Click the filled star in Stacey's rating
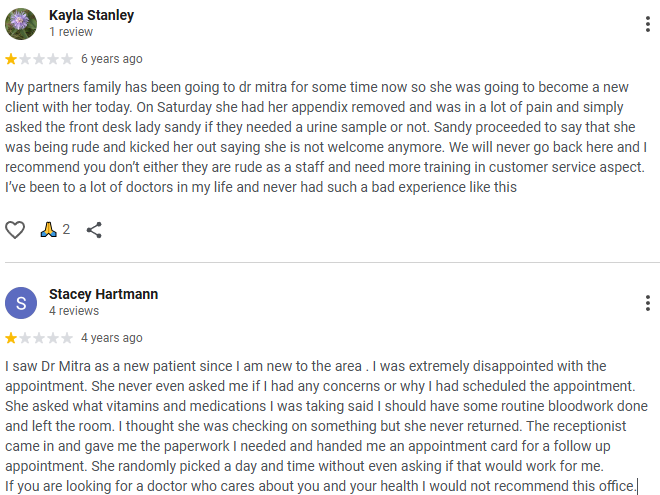 tap(11, 338)
